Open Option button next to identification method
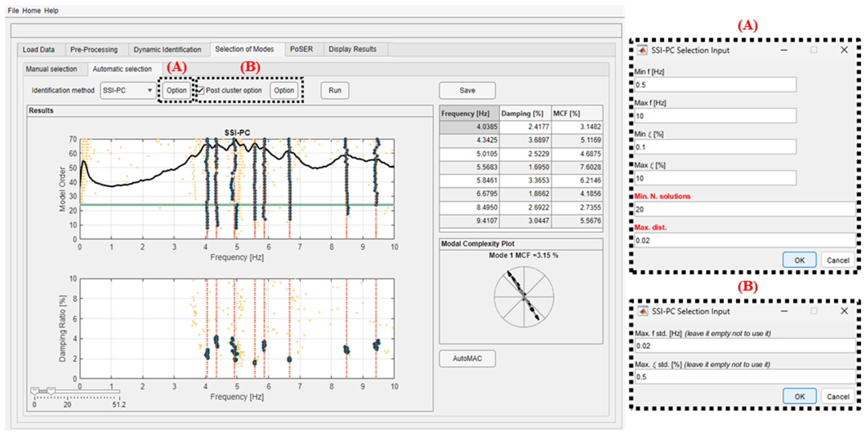 176,90
